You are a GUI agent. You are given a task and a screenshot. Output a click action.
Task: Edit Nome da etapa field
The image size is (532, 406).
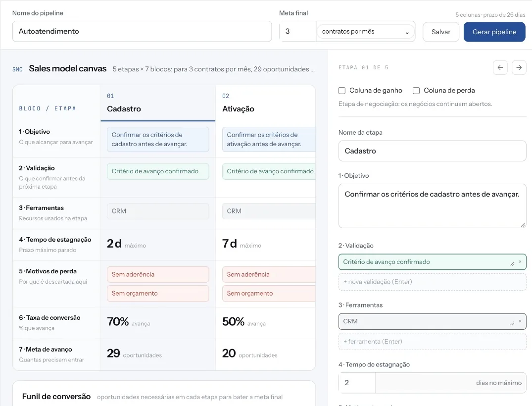(432, 151)
